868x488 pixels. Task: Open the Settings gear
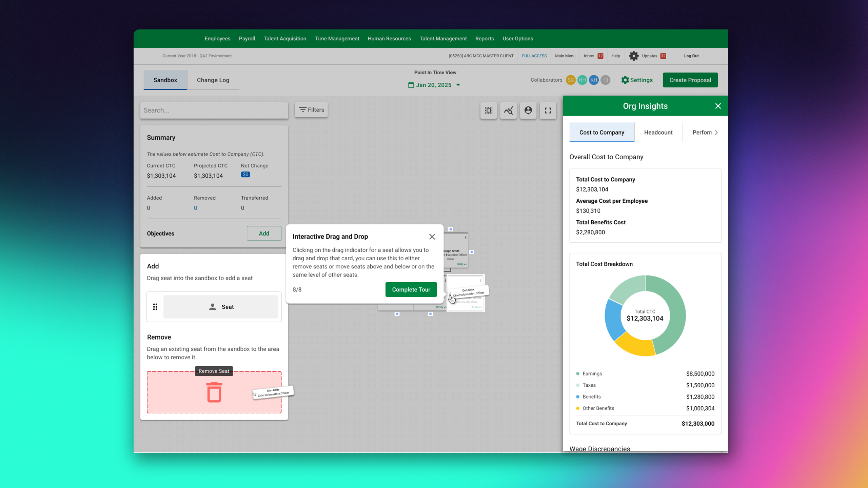click(x=637, y=80)
